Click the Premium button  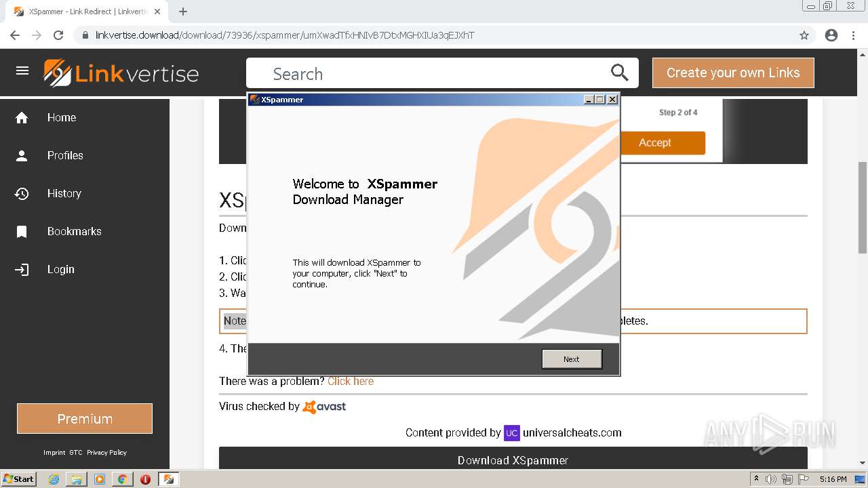pos(85,419)
